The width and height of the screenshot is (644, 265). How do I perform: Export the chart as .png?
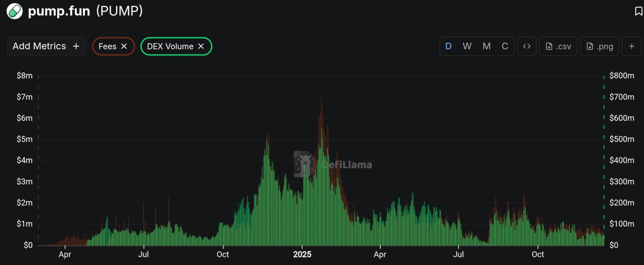click(x=599, y=46)
